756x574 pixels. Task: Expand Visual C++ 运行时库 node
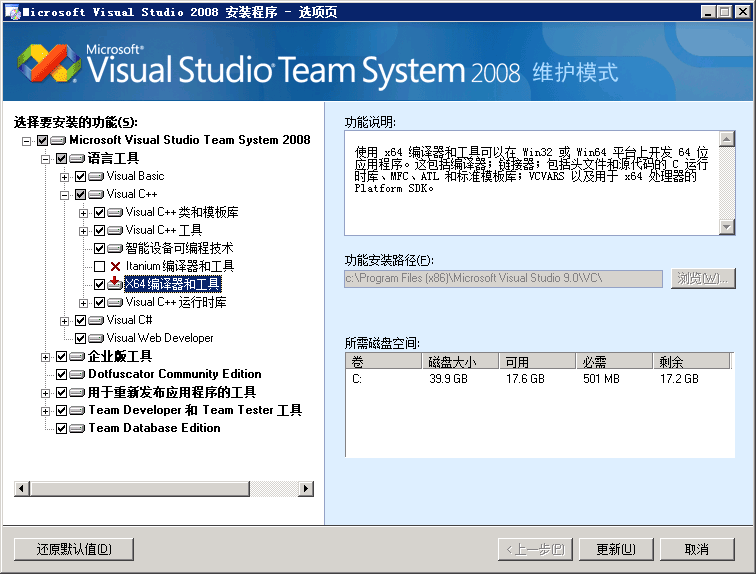point(83,303)
